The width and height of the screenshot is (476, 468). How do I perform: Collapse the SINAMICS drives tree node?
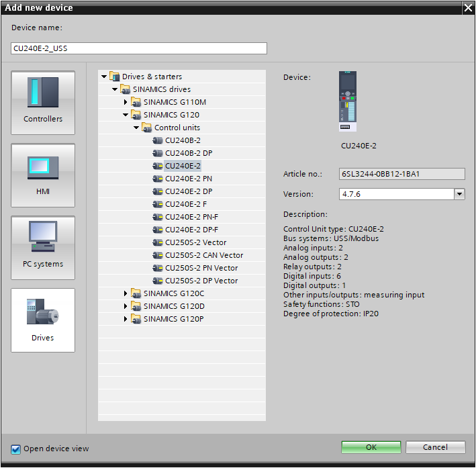point(115,89)
